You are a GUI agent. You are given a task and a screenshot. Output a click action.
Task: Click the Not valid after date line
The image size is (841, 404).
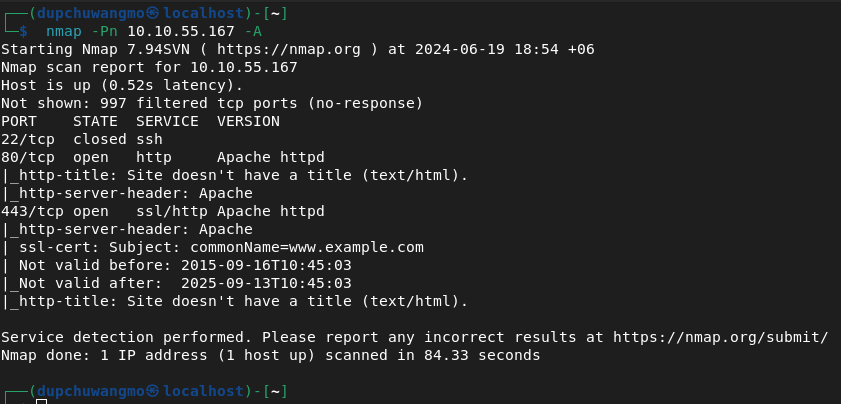pos(176,283)
